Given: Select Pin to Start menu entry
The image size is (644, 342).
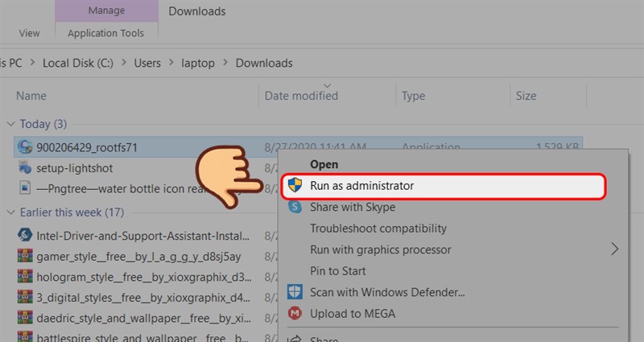Looking at the screenshot, I should point(337,271).
